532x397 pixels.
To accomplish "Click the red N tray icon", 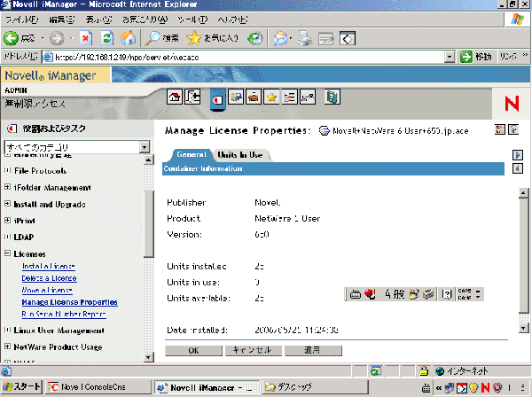I will coord(485,387).
